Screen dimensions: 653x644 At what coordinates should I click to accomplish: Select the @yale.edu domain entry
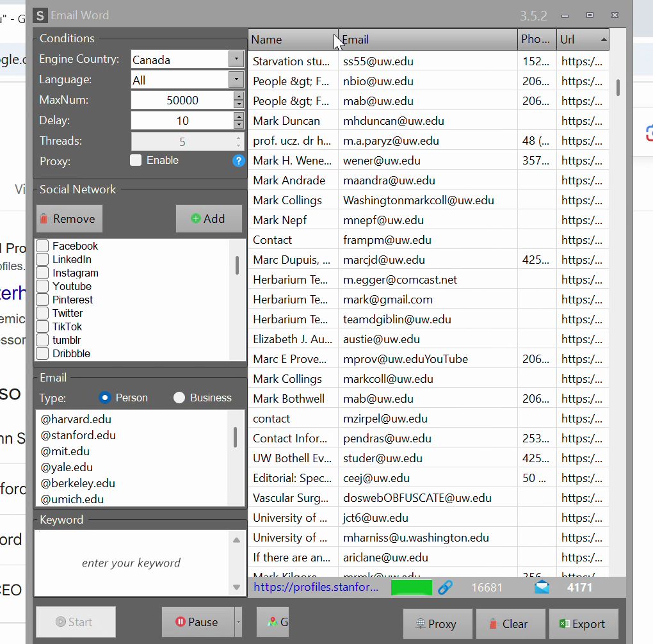pyautogui.click(x=67, y=467)
